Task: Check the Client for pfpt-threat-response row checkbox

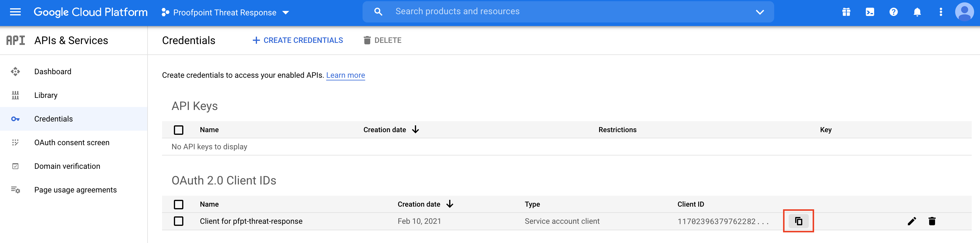Action: [x=178, y=221]
